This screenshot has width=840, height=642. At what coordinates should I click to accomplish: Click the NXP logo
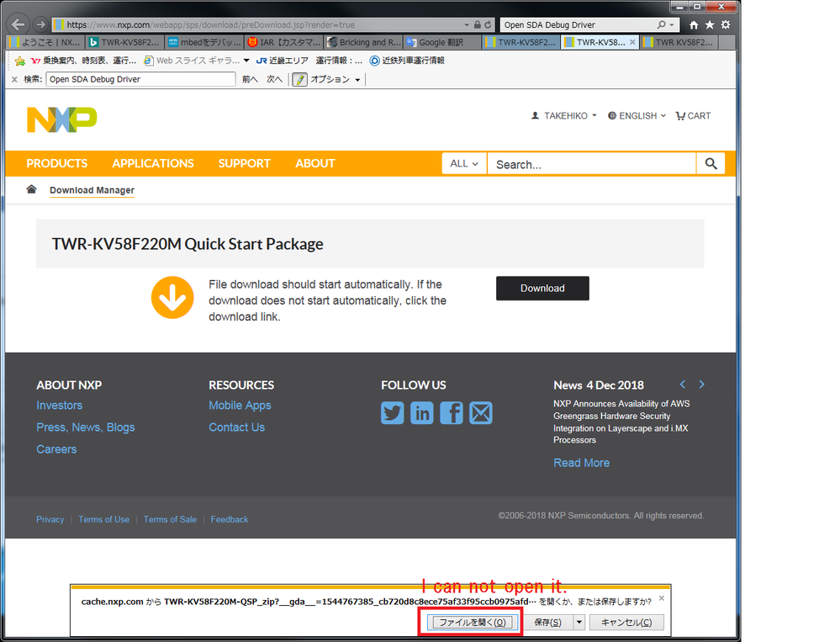point(61,119)
